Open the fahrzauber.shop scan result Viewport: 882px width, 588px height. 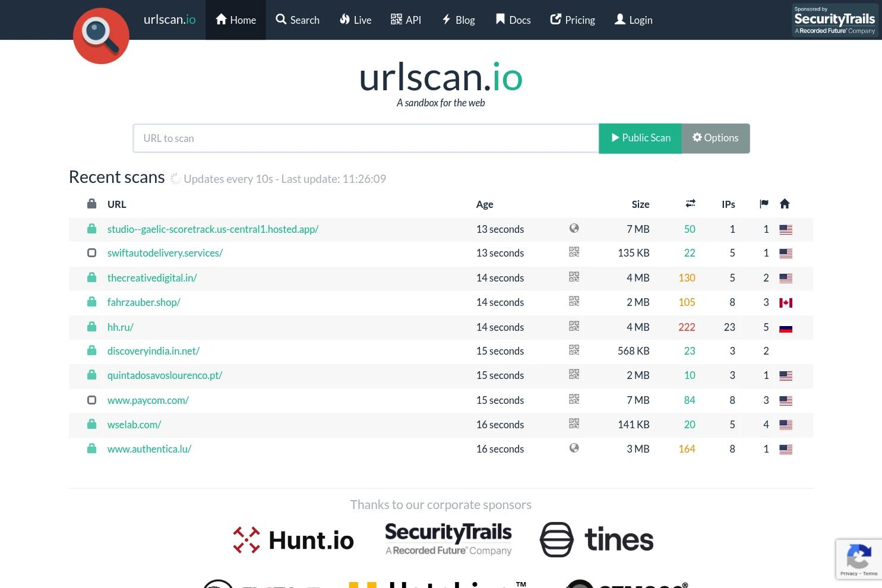(x=144, y=302)
